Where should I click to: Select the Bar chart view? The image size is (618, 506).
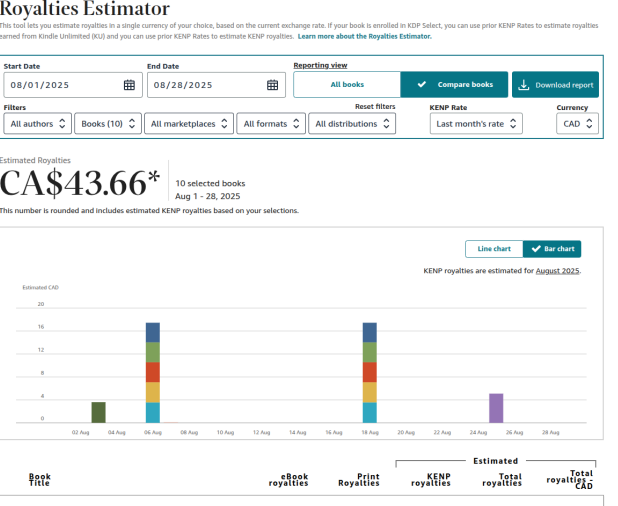pyautogui.click(x=552, y=249)
